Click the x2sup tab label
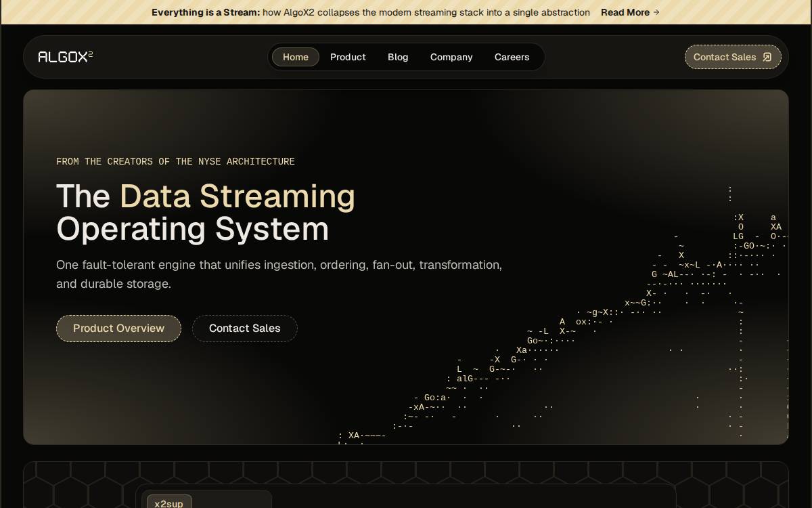Viewport: 812px width, 508px height. (169, 503)
